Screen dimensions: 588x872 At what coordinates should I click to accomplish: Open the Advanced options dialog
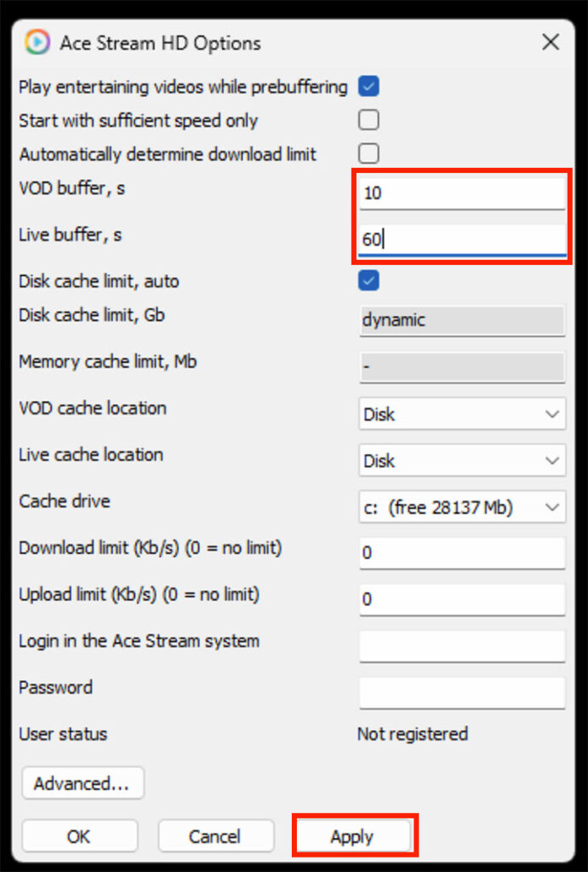[x=83, y=783]
